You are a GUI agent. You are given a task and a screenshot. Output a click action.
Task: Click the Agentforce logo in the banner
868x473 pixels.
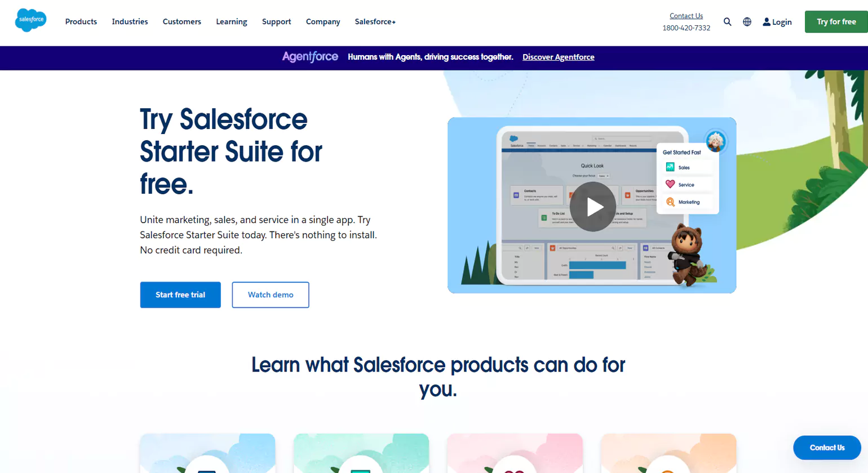pyautogui.click(x=310, y=57)
